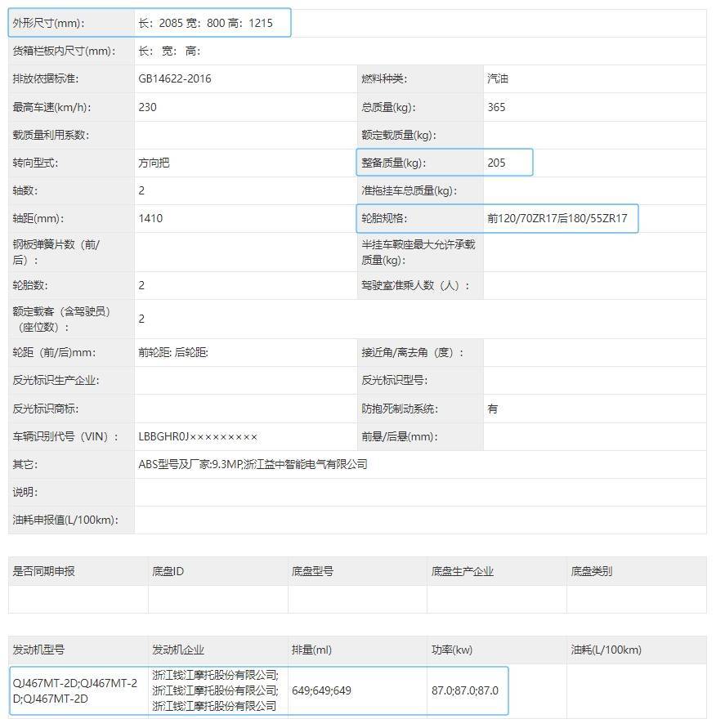The height and width of the screenshot is (728, 716).
Task: Click the 轴距(mm) label
Action: coord(38,219)
